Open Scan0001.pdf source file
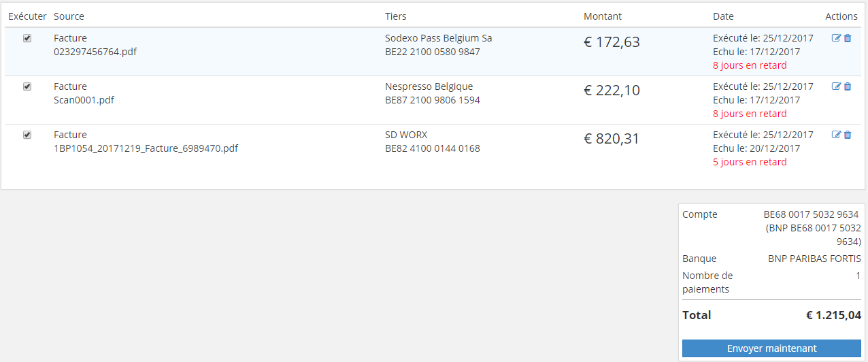Viewport: 868px width, 362px height. (84, 100)
